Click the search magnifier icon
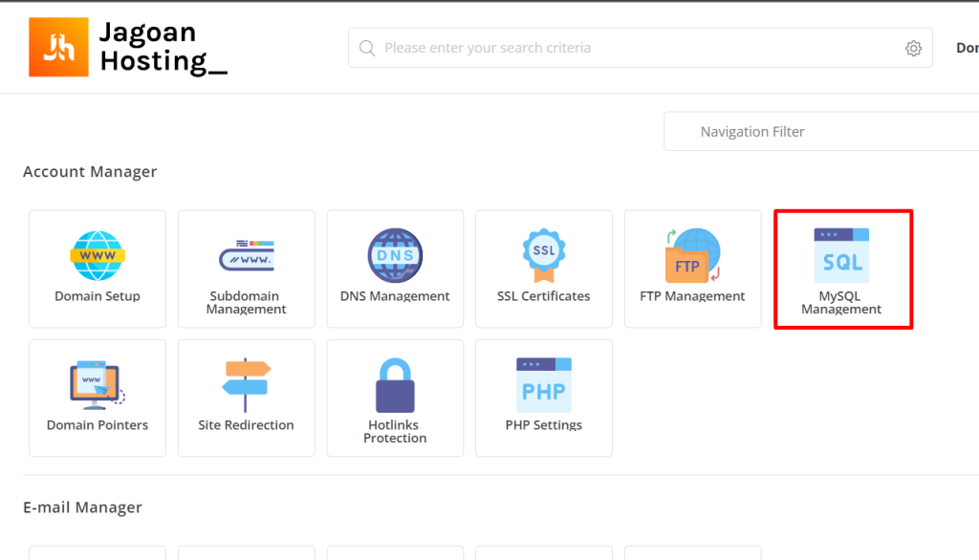 367,47
